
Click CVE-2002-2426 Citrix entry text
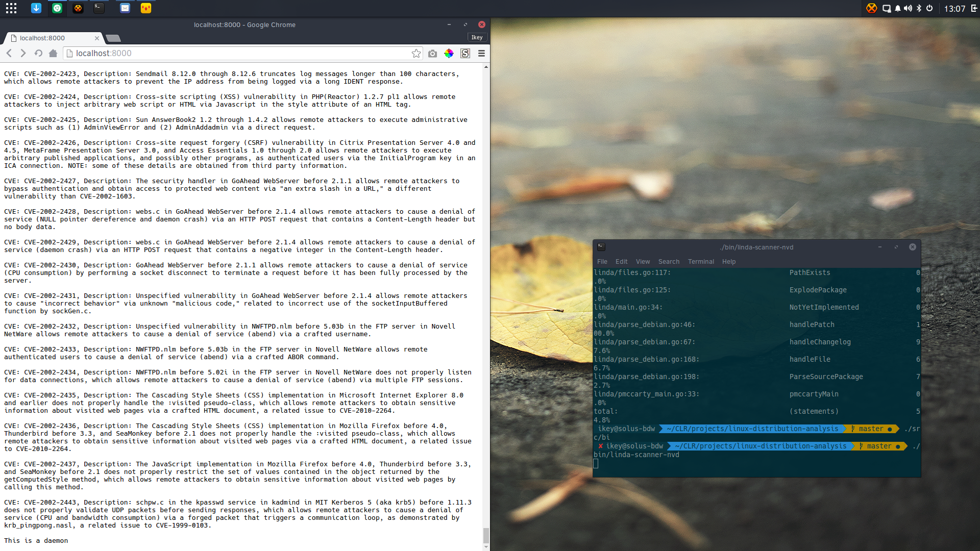tap(240, 154)
